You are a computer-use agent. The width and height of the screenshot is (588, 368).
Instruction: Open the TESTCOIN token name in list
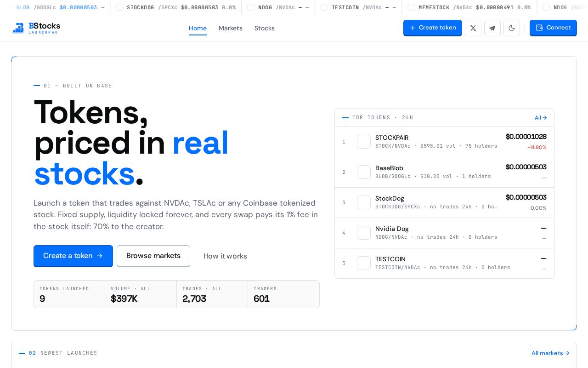point(390,259)
